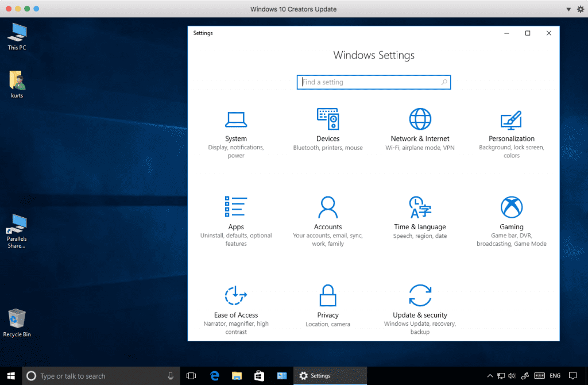The width and height of the screenshot is (588, 385).
Task: Open Update & security settings
Action: [x=420, y=310]
